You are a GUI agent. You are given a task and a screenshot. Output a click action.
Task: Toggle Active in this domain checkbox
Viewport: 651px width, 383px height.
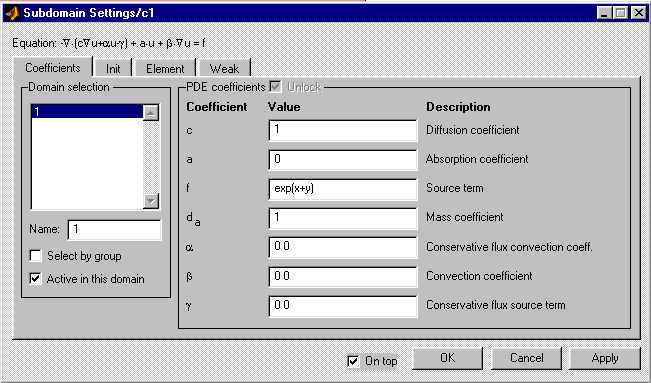click(36, 278)
